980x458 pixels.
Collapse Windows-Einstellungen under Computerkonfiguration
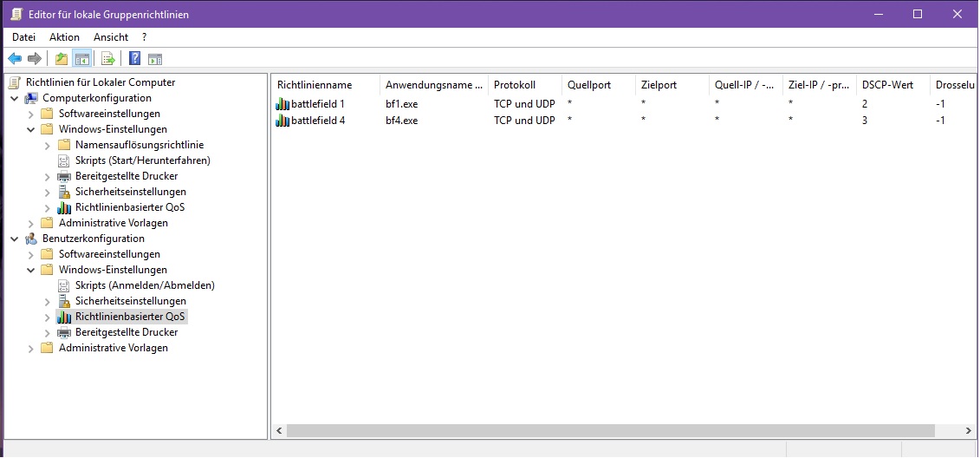[x=31, y=129]
